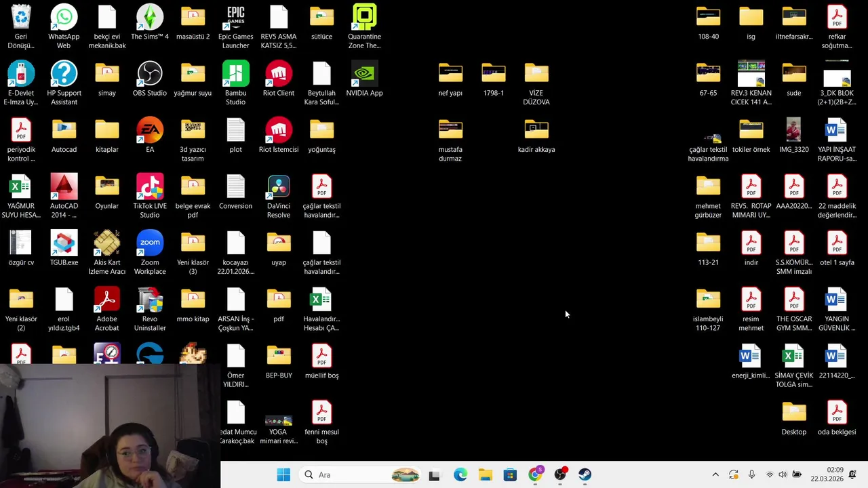Open the 1798-1 folder
Viewport: 868px width, 488px height.
(494, 73)
